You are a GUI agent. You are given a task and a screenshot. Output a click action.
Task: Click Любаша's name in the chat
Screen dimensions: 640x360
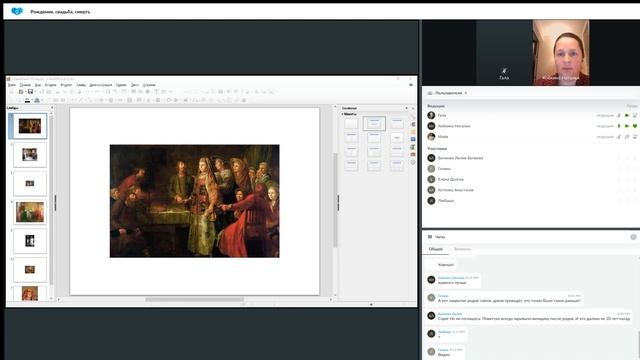444,332
